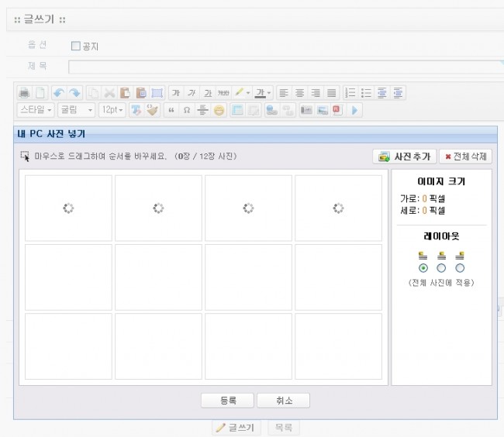Insert horizontal line icon

[x=202, y=110]
